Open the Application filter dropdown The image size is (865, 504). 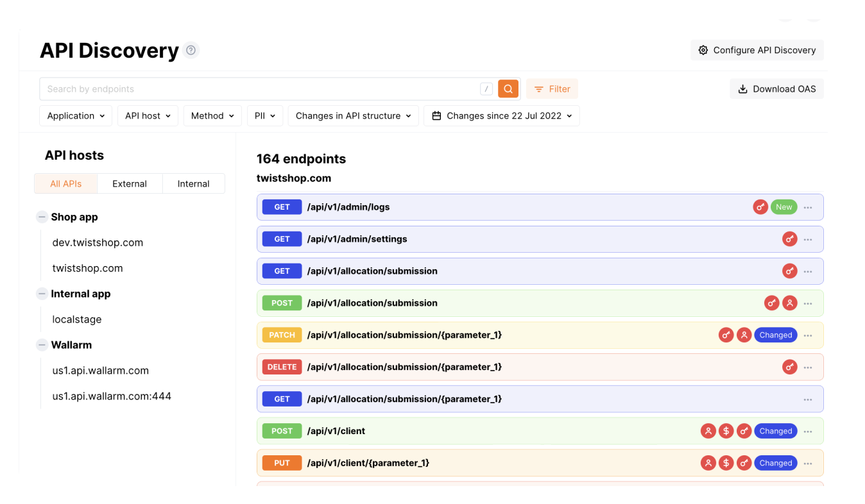click(x=76, y=116)
